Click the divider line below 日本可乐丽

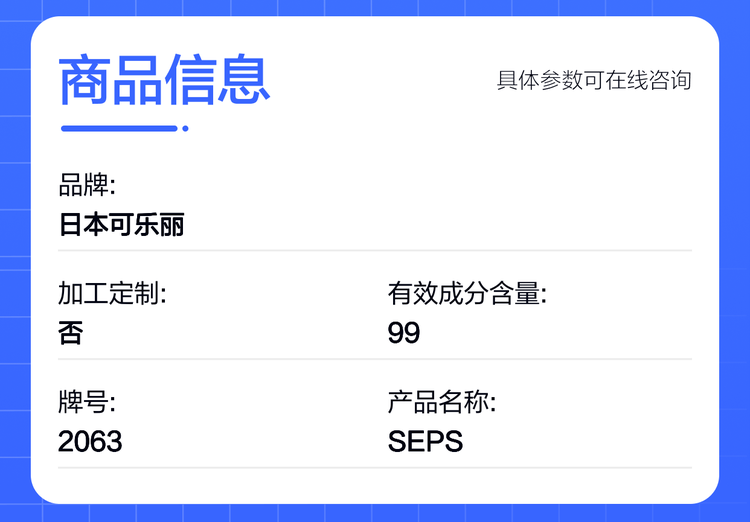pyautogui.click(x=375, y=250)
